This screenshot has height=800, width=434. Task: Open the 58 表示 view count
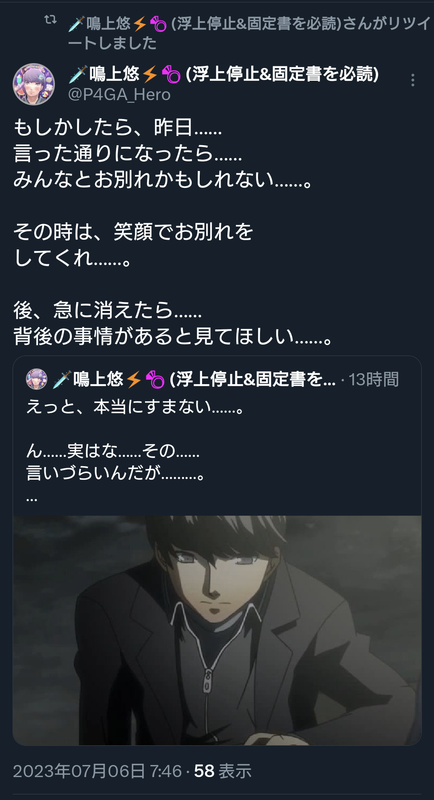tap(223, 771)
